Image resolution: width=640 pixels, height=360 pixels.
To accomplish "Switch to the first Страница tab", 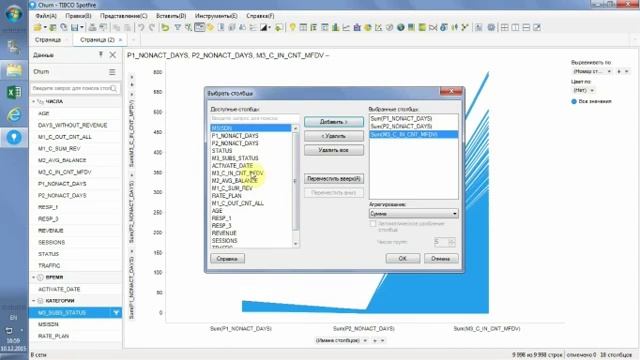I will coord(48,40).
